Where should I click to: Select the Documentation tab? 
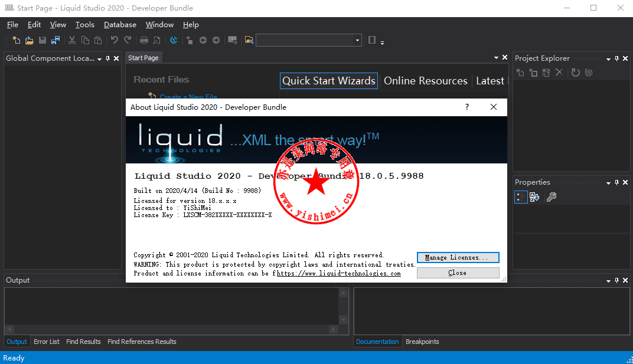click(x=377, y=342)
